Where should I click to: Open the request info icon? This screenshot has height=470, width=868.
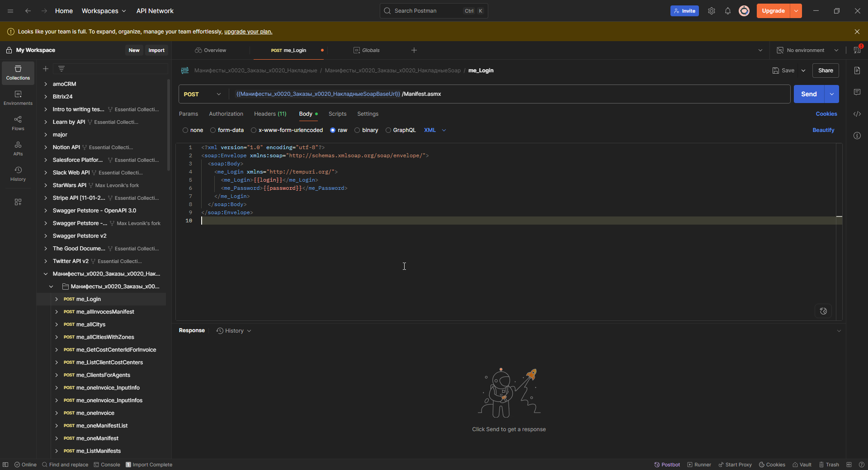coord(857,136)
